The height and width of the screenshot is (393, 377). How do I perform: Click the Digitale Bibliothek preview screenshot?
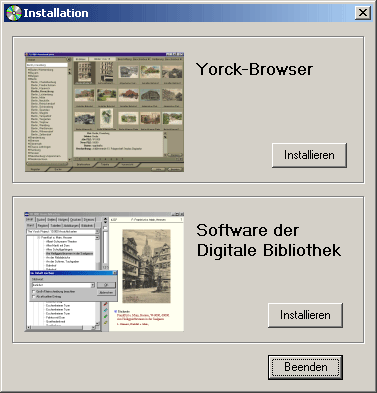click(104, 272)
